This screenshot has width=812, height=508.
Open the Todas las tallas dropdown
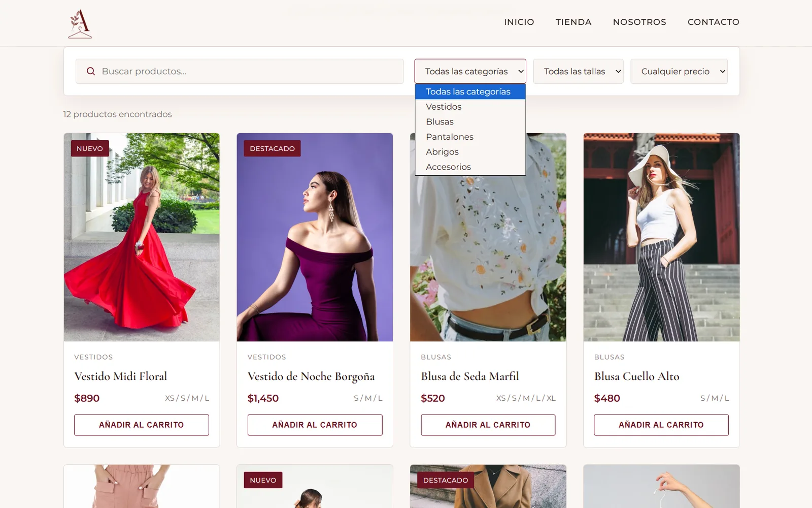click(x=578, y=72)
